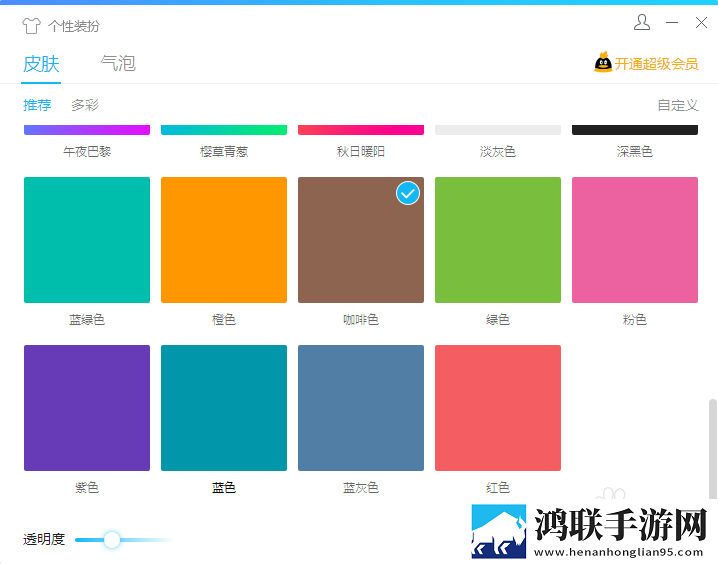Select the 粉色 pink swatch

[x=635, y=240]
